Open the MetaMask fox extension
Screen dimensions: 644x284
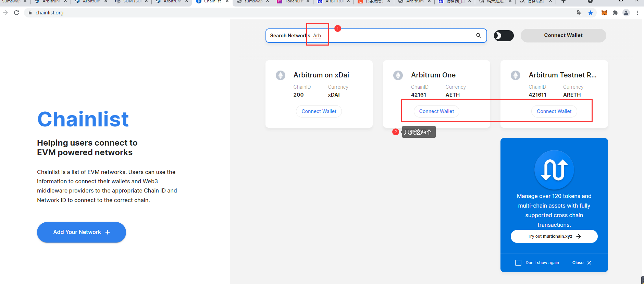click(604, 13)
